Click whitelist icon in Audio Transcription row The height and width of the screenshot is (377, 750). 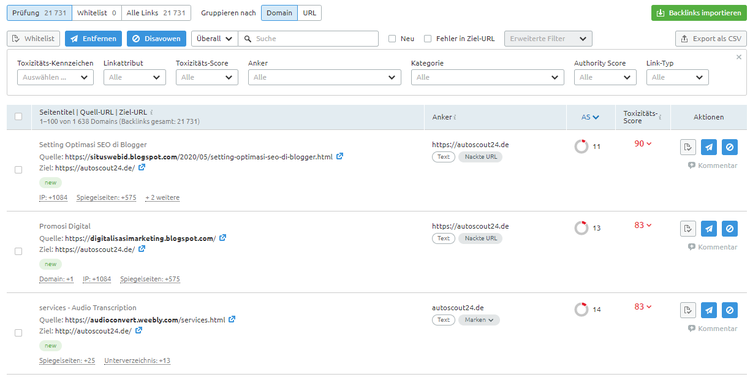pyautogui.click(x=688, y=310)
